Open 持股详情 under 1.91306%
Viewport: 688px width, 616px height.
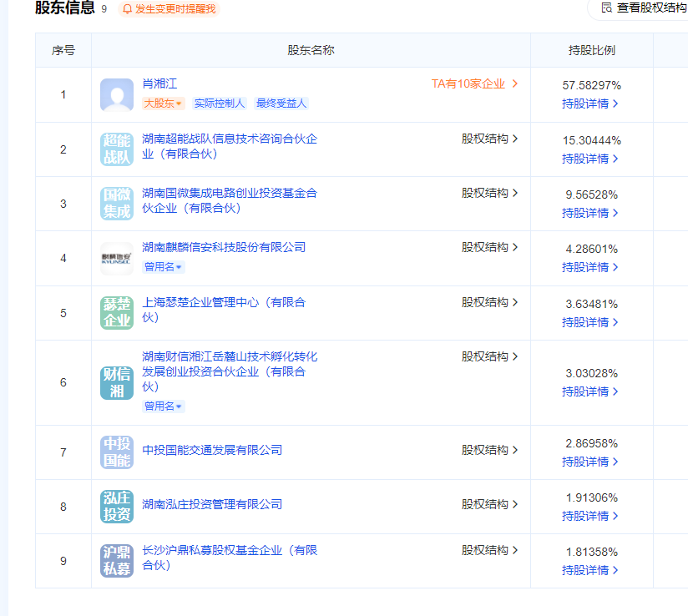click(589, 517)
